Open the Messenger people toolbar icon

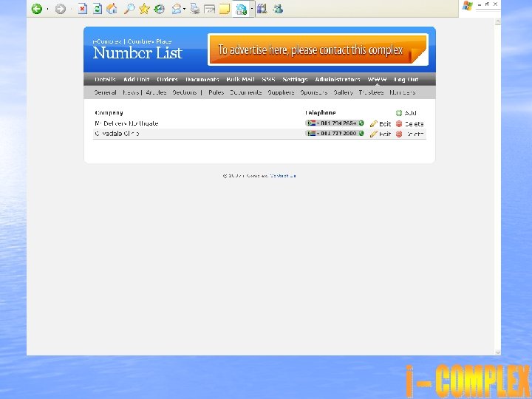pos(278,9)
